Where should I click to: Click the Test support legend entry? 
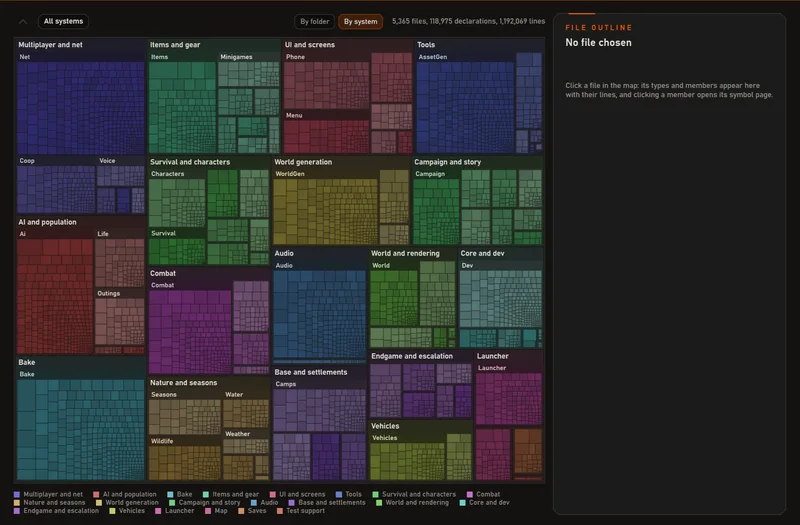tap(301, 511)
